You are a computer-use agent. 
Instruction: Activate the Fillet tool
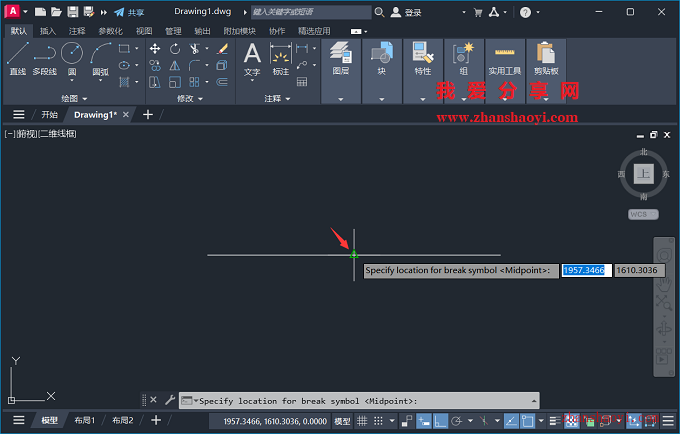pyautogui.click(x=194, y=65)
